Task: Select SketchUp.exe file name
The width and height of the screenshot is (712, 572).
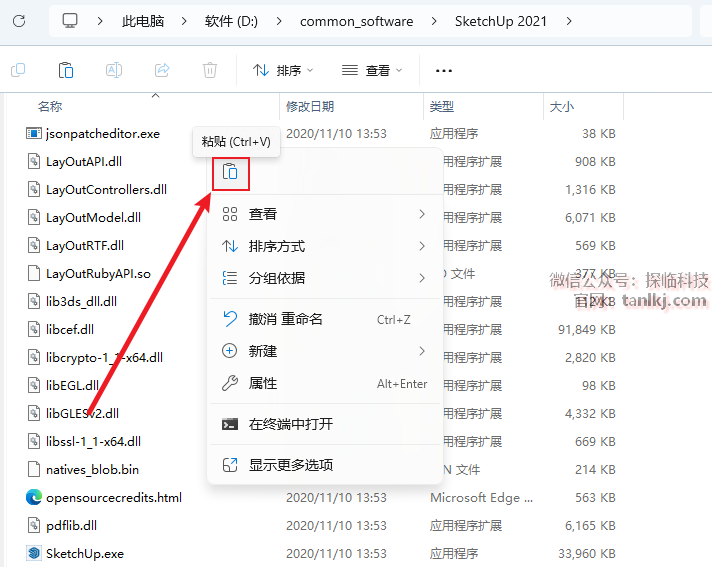Action: [85, 554]
